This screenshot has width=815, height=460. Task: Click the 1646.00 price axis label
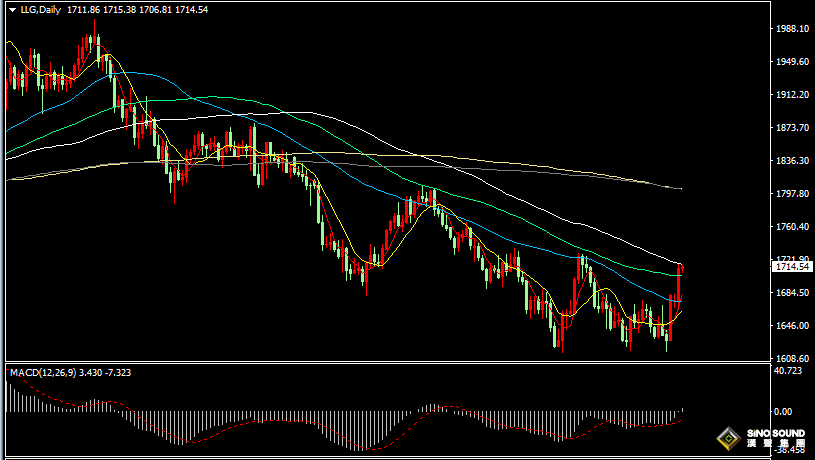coord(790,326)
